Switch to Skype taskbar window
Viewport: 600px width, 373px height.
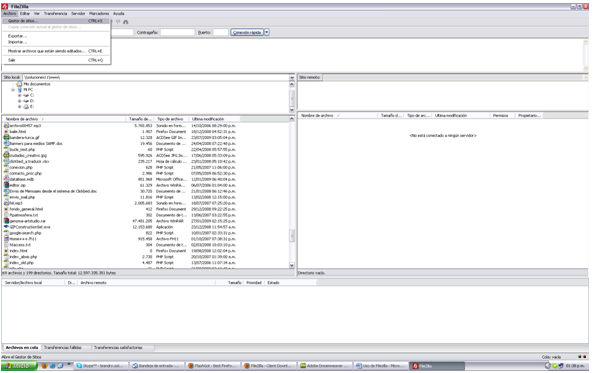pos(100,366)
